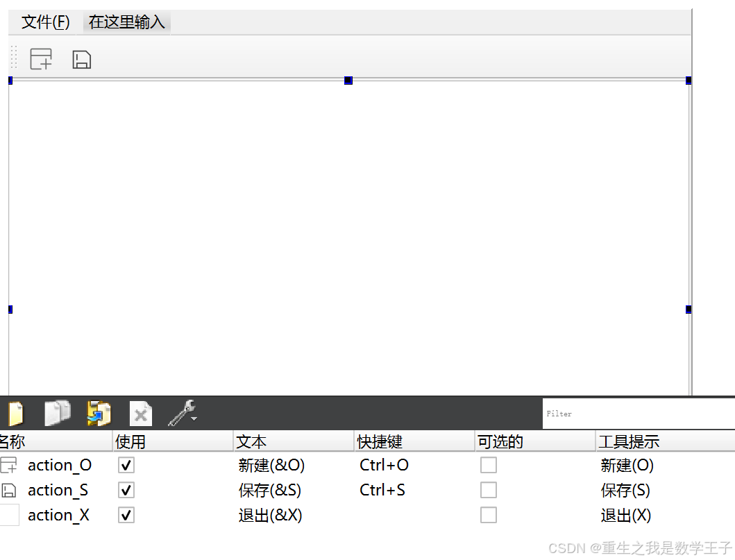Click the Paste action icon in Action Editor

pyautogui.click(x=99, y=414)
